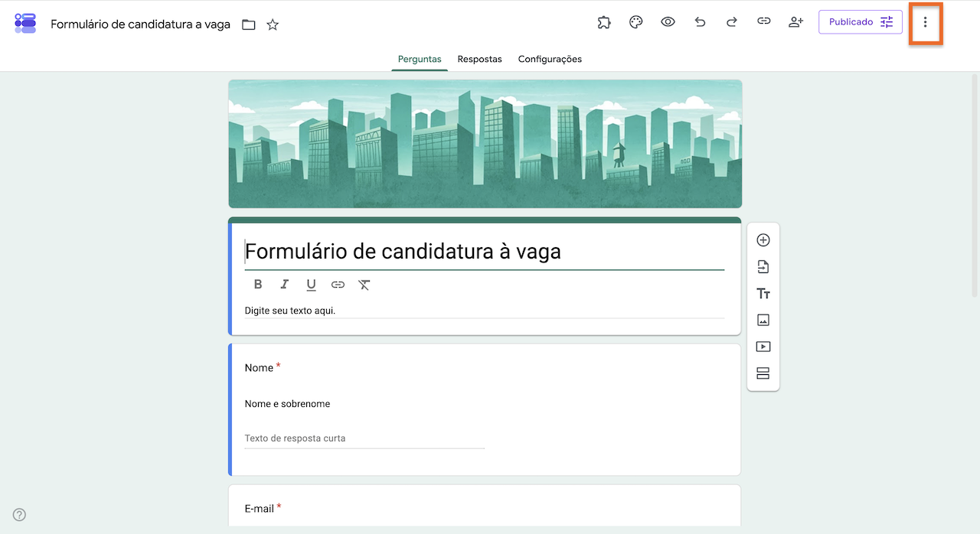
Task: Open the Configurações tab
Action: click(550, 59)
